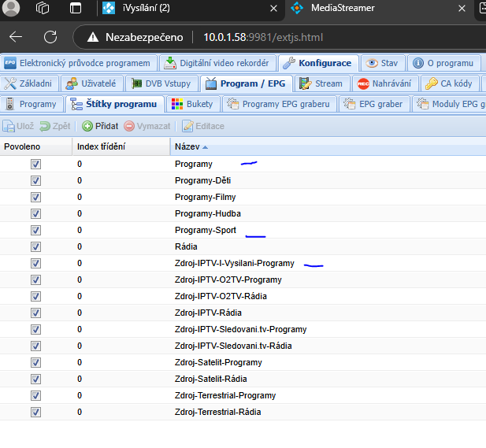Open the Stav eye icon tab
The height and width of the screenshot is (448, 486).
[374, 63]
